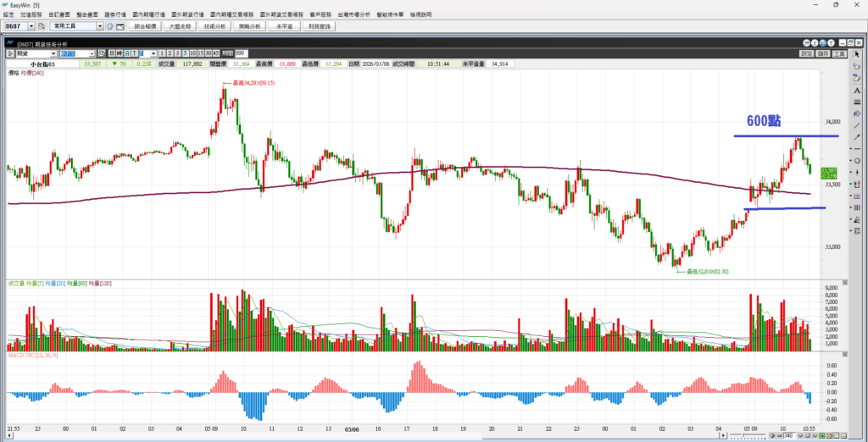Select the circle shape drawing tool

pyautogui.click(x=857, y=161)
